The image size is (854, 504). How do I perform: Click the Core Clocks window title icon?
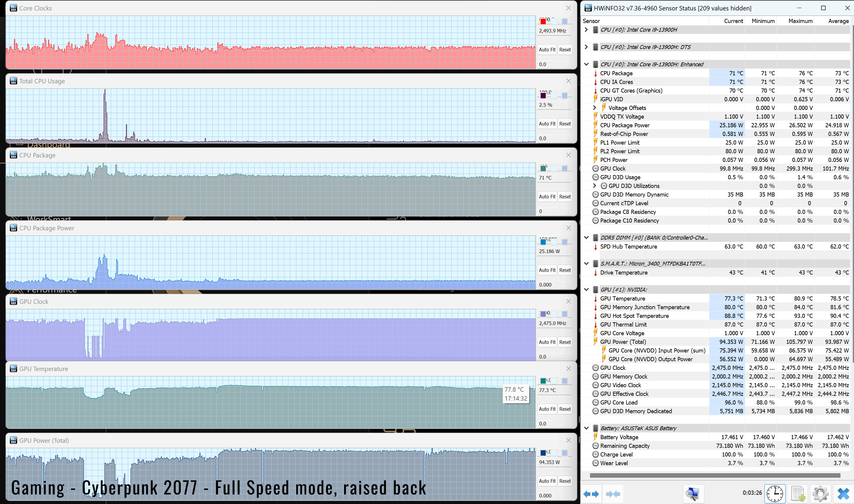13,8
